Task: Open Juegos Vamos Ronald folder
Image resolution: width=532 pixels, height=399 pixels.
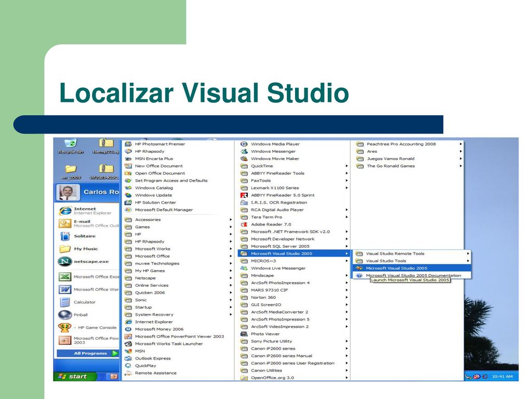Action: point(408,158)
